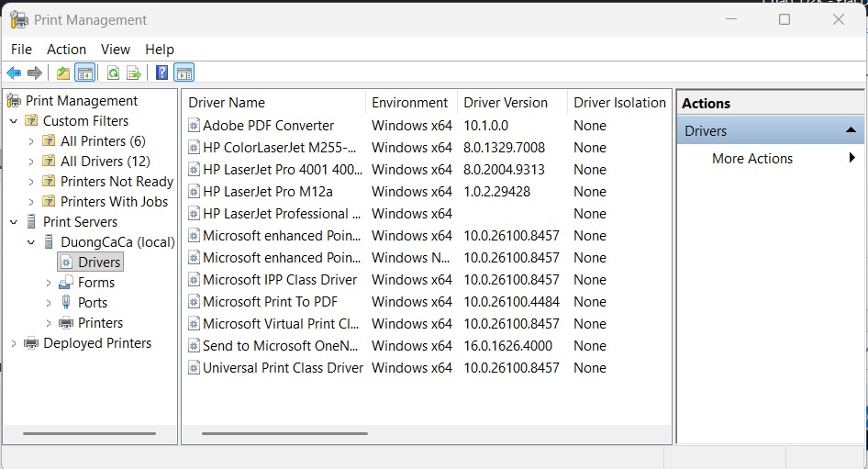Expand the Forms tree node

coord(49,283)
